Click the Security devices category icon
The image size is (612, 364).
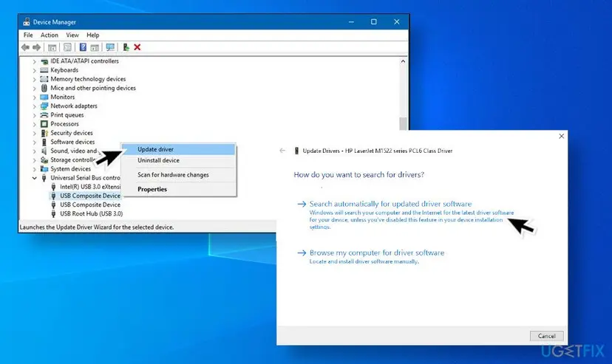(44, 133)
